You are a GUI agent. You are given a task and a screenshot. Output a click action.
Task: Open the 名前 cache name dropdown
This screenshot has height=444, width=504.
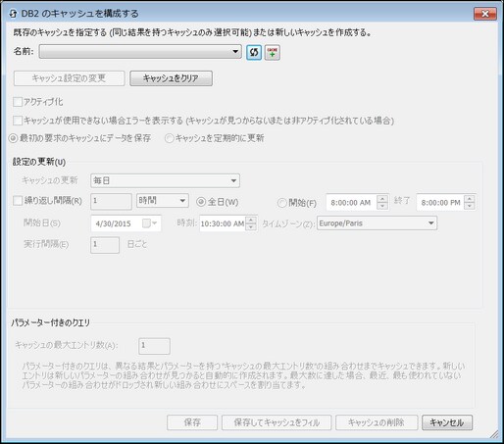tap(140, 52)
